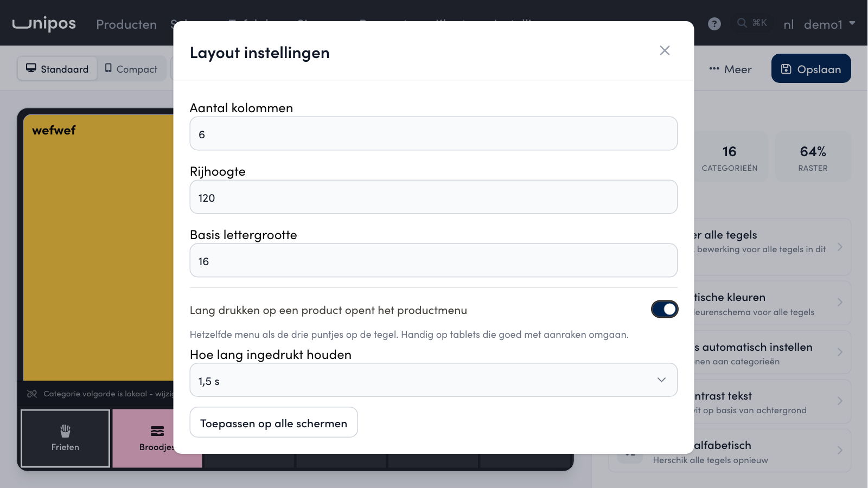Click the yellow wefwef tile
Image resolution: width=868 pixels, height=488 pixels.
coord(99,247)
